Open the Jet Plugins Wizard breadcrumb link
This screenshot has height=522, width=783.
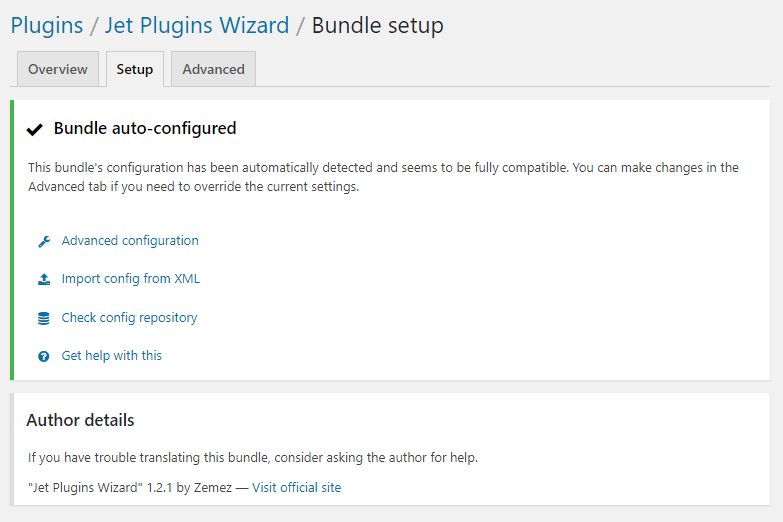click(x=197, y=25)
